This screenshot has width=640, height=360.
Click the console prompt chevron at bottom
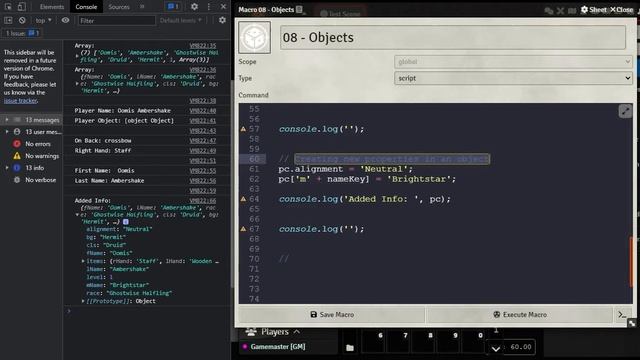coord(69,311)
